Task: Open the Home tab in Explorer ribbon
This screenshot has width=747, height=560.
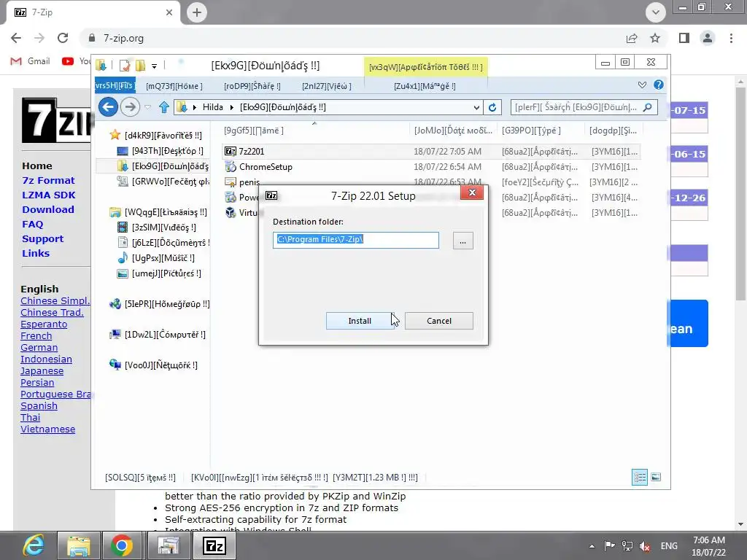Action: point(174,86)
